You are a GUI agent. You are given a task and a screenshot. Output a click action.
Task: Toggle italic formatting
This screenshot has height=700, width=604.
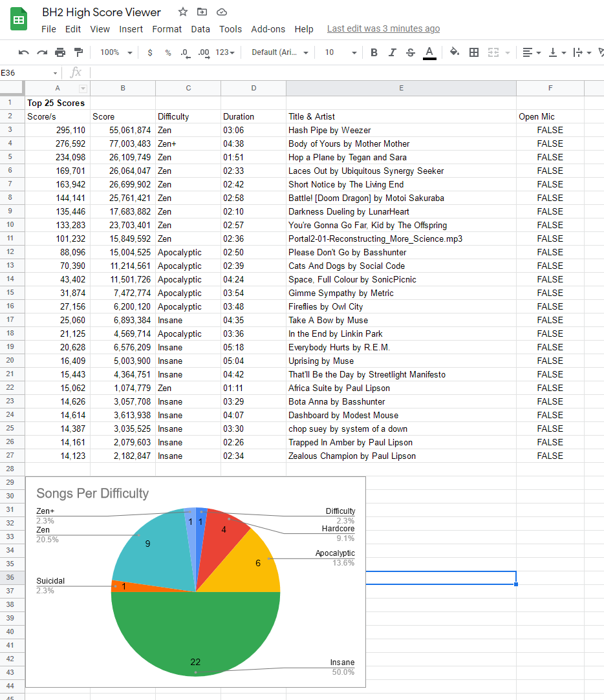click(393, 52)
